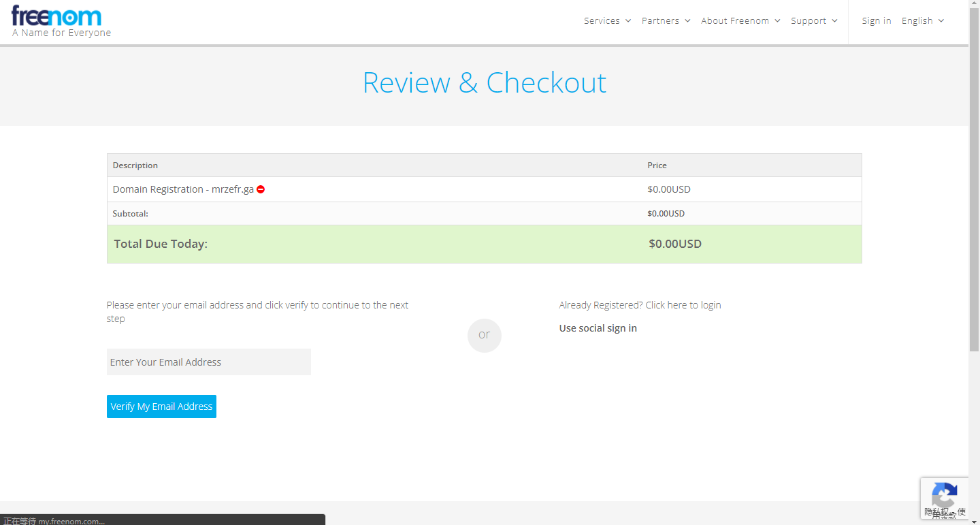Click the reCAPTCHA privacy terms text
This screenshot has height=525, width=980.
[945, 513]
